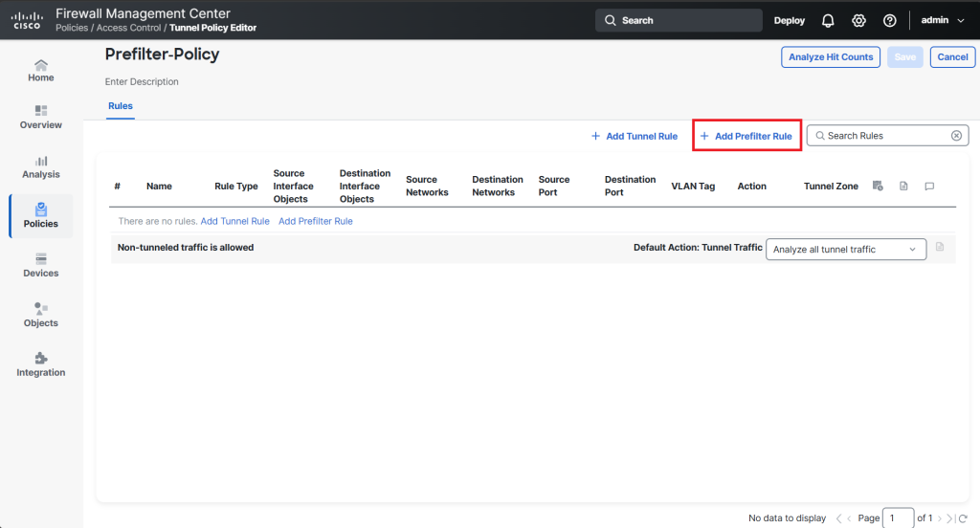Click the comments column header icon

point(929,187)
